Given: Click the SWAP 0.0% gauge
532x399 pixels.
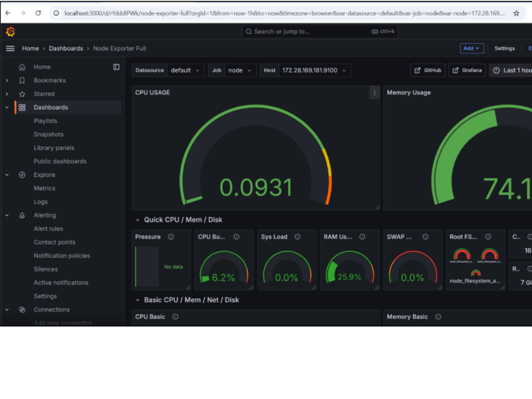Looking at the screenshot, I should [412, 267].
